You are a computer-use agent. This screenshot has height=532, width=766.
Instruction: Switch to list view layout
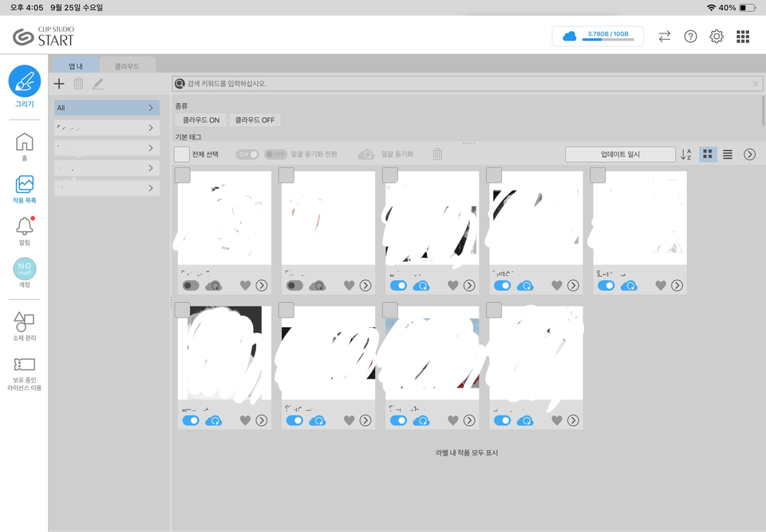pyautogui.click(x=727, y=154)
